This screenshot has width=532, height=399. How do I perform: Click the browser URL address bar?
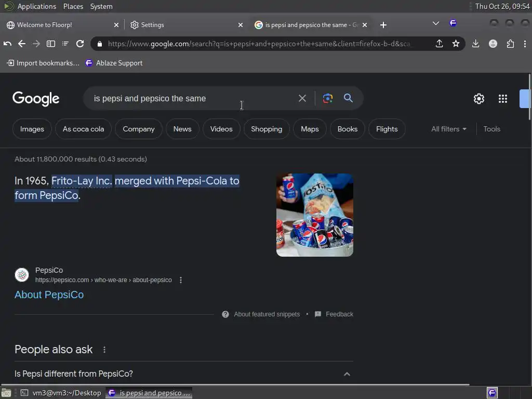pyautogui.click(x=260, y=44)
